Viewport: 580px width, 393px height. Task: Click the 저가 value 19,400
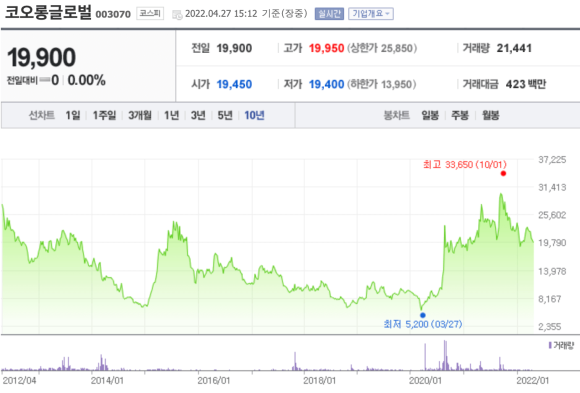point(327,84)
